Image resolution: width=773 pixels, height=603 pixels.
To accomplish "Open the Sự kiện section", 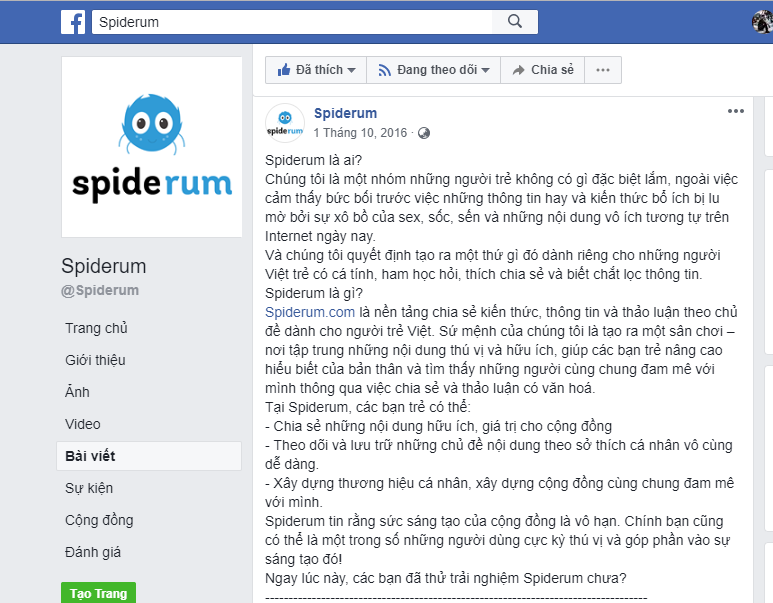I will [89, 489].
